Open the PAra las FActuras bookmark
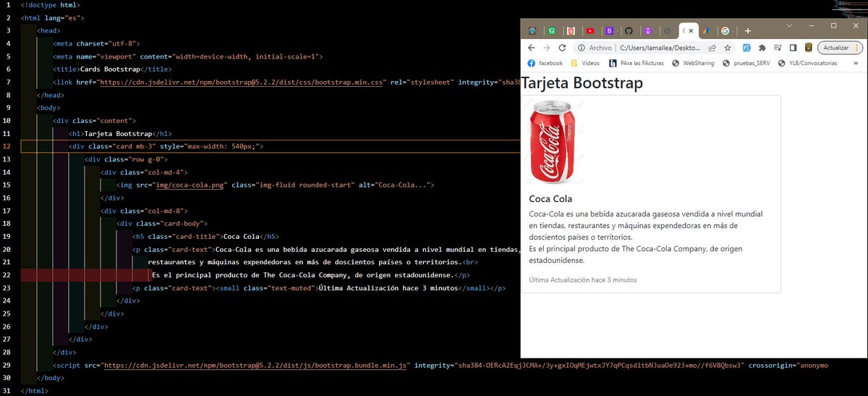This screenshot has height=396, width=868. coord(635,63)
